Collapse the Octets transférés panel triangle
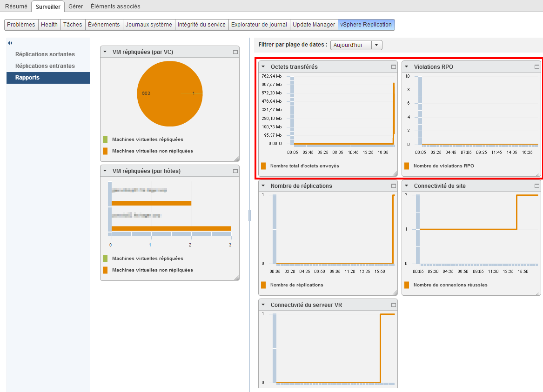The height and width of the screenshot is (392, 543). pyautogui.click(x=263, y=67)
